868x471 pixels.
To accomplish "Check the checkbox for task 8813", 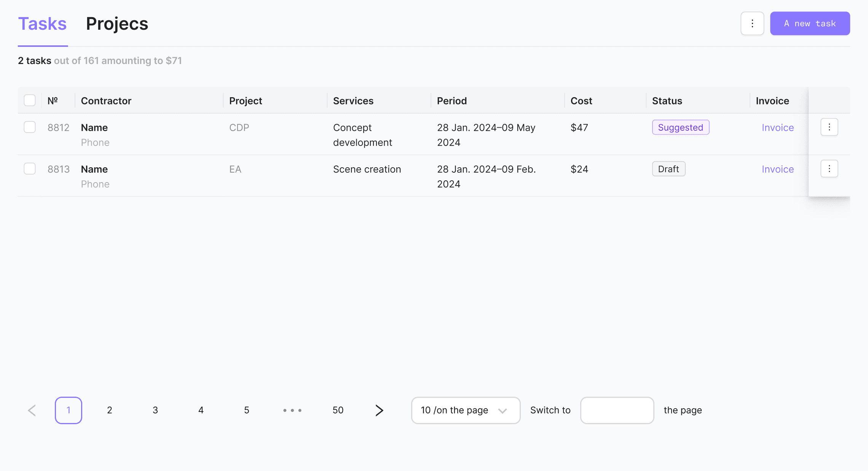I will point(30,169).
